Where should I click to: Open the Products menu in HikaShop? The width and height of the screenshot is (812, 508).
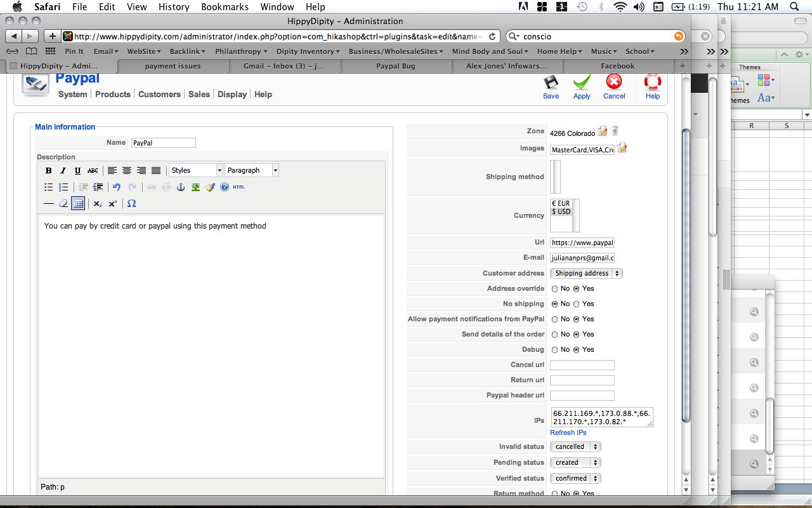coord(113,94)
